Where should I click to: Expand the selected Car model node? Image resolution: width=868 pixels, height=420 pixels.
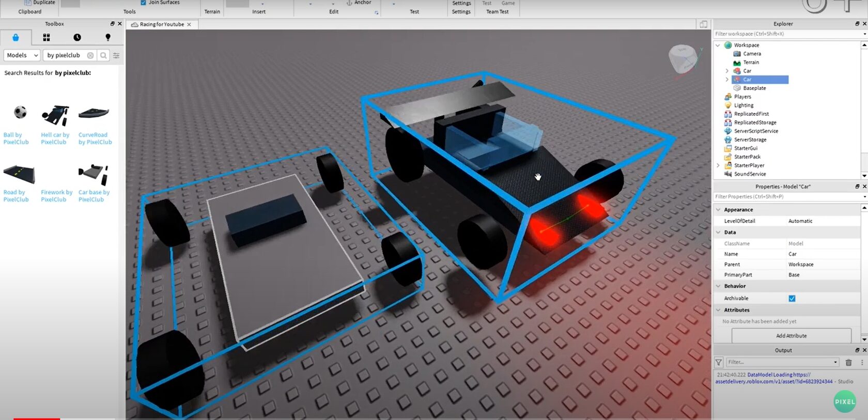click(727, 80)
